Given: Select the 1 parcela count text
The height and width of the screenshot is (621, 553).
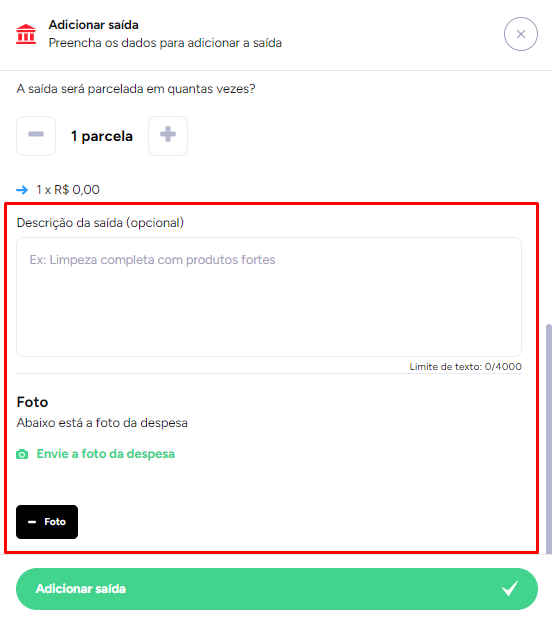Looking at the screenshot, I should [x=102, y=136].
